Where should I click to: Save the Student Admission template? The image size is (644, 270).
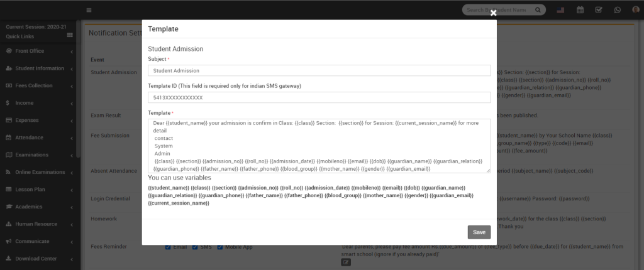(479, 232)
